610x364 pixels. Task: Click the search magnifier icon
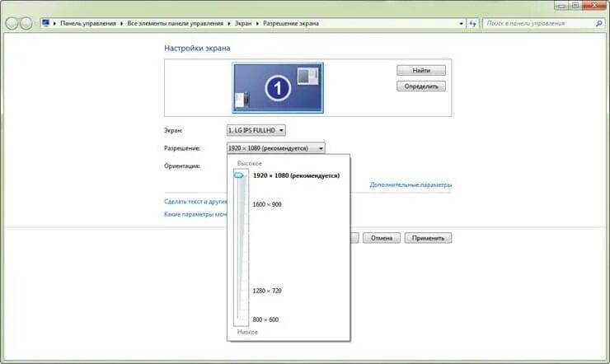598,23
